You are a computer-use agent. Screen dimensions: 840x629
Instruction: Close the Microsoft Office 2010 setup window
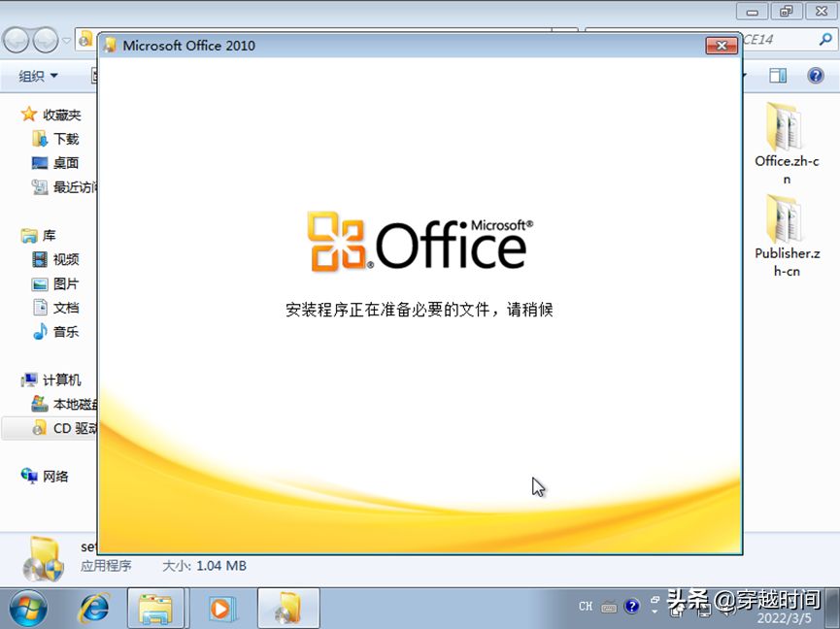722,46
